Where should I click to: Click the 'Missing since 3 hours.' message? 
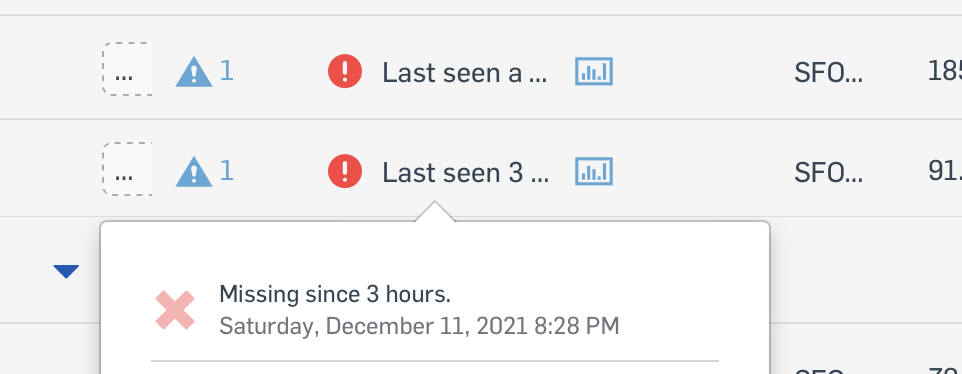[x=335, y=294]
